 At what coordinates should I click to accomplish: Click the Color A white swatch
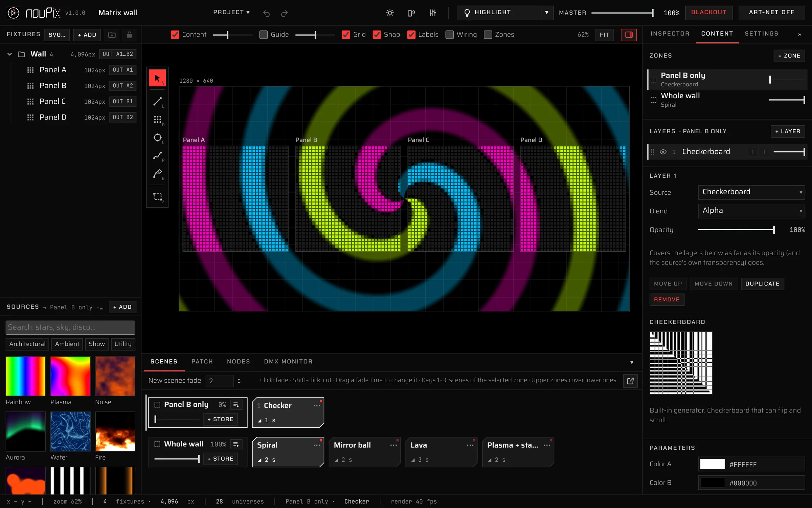[712, 464]
